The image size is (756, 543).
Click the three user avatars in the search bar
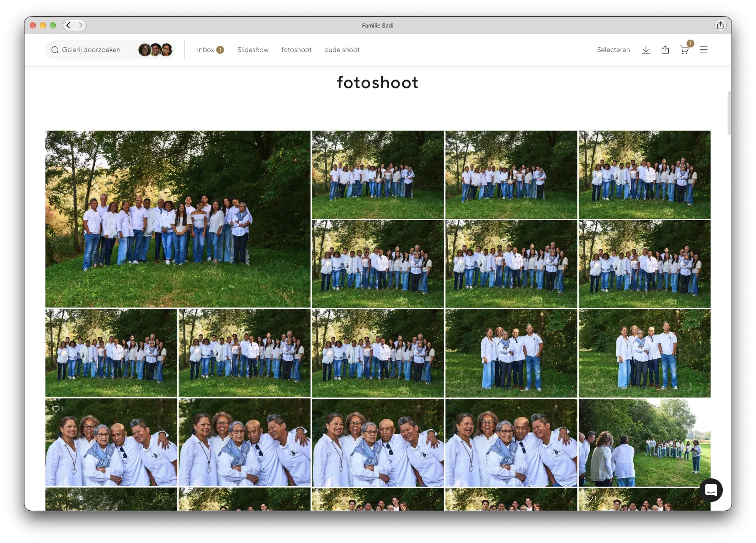click(155, 50)
